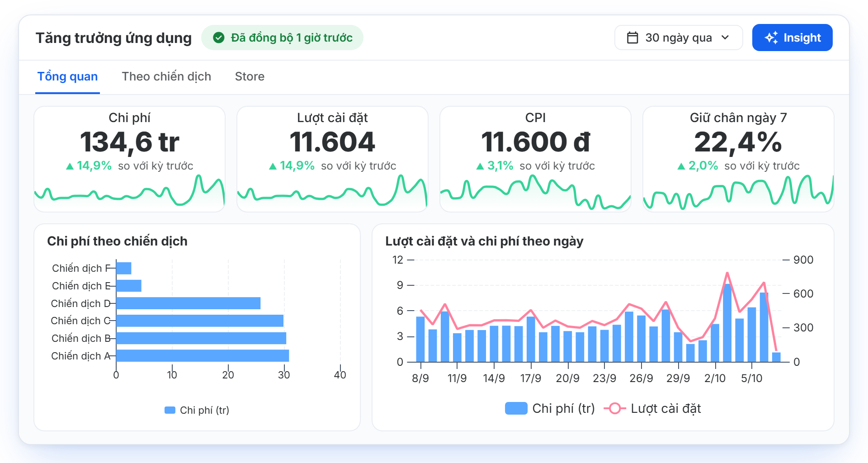The width and height of the screenshot is (868, 463).
Task: Click the 20/9 date axis label
Action: click(568, 378)
